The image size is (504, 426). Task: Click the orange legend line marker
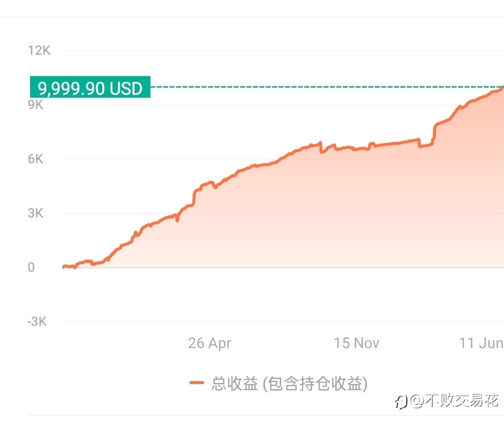[x=197, y=383]
